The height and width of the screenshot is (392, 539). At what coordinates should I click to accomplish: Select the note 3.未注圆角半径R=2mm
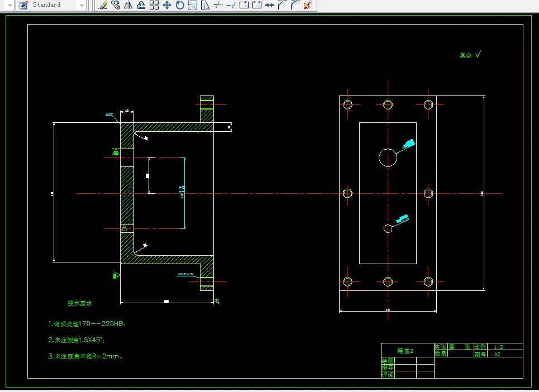pyautogui.click(x=85, y=356)
